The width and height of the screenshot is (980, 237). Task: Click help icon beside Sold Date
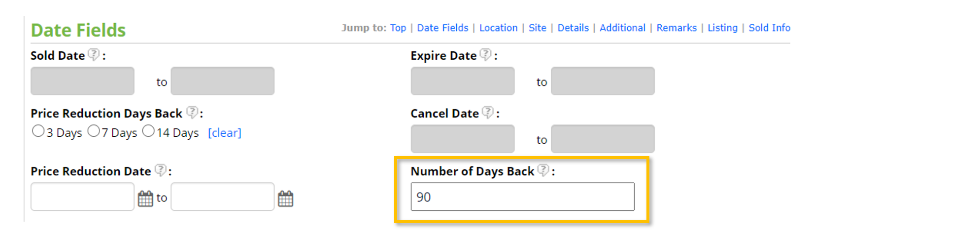tap(94, 54)
